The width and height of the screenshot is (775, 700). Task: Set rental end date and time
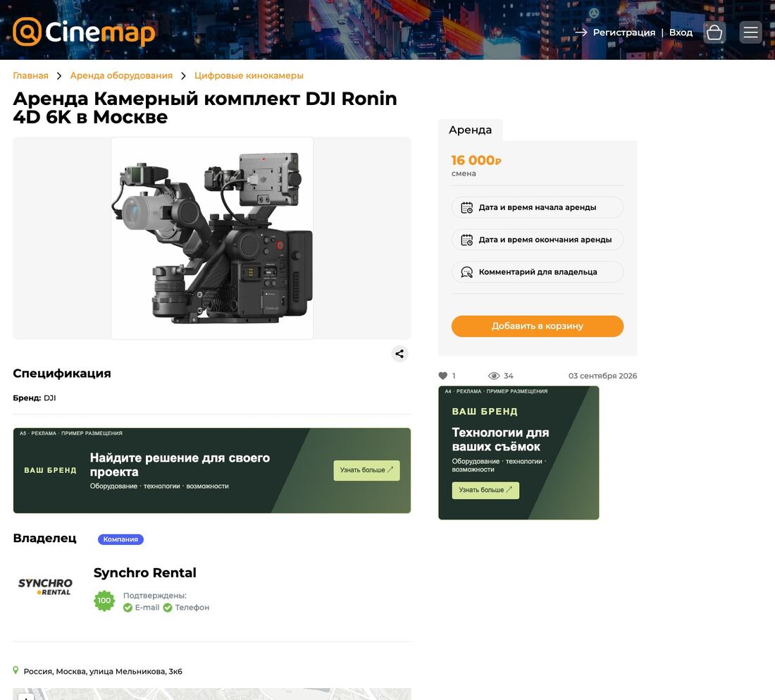tap(538, 240)
